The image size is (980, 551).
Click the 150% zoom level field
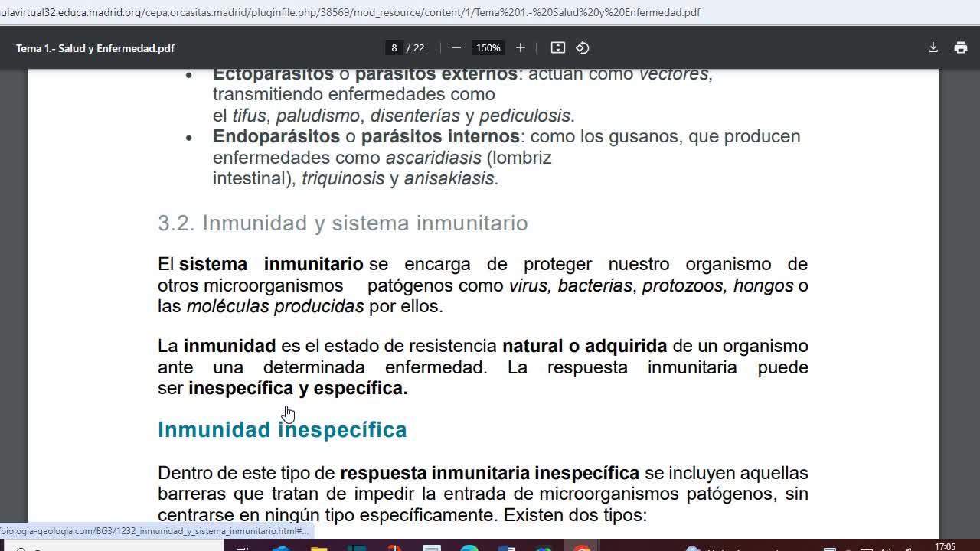(x=488, y=47)
